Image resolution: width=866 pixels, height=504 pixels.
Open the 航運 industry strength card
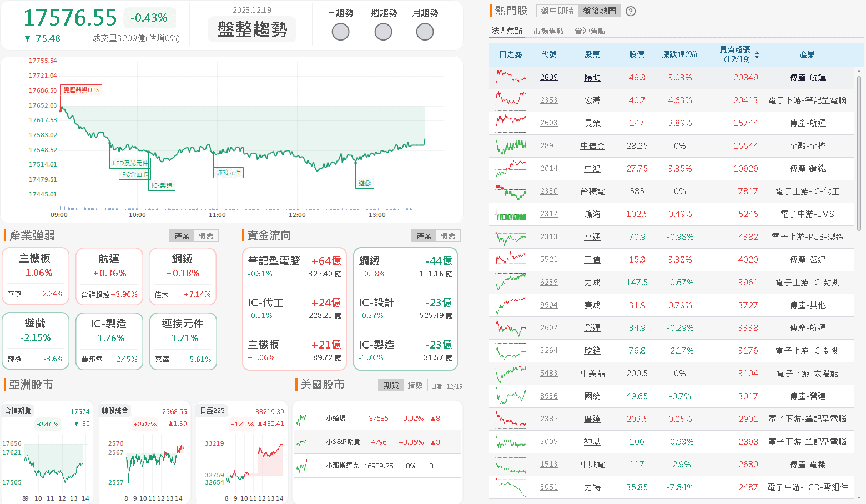point(109,276)
